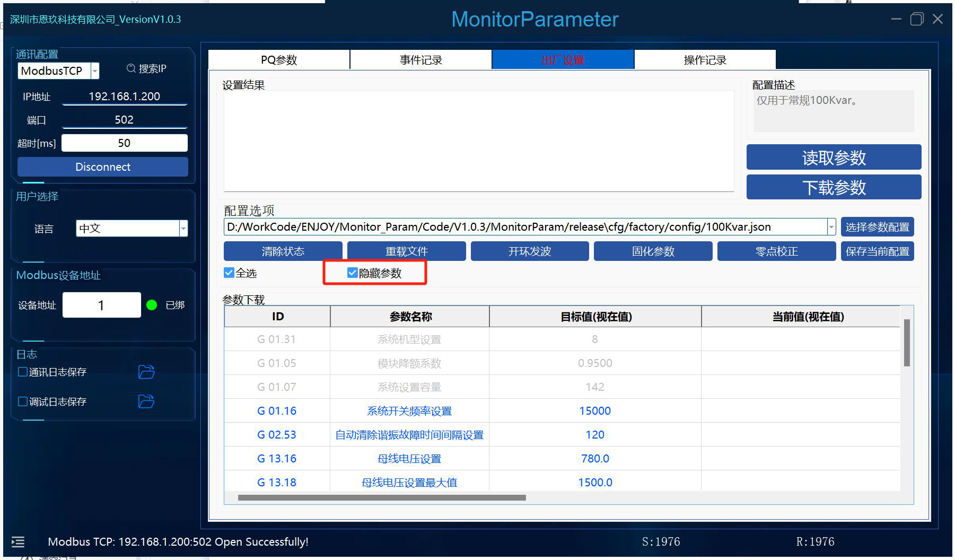Select parameter row G 01.16
Viewport: 955px width, 560px height.
pyautogui.click(x=562, y=410)
